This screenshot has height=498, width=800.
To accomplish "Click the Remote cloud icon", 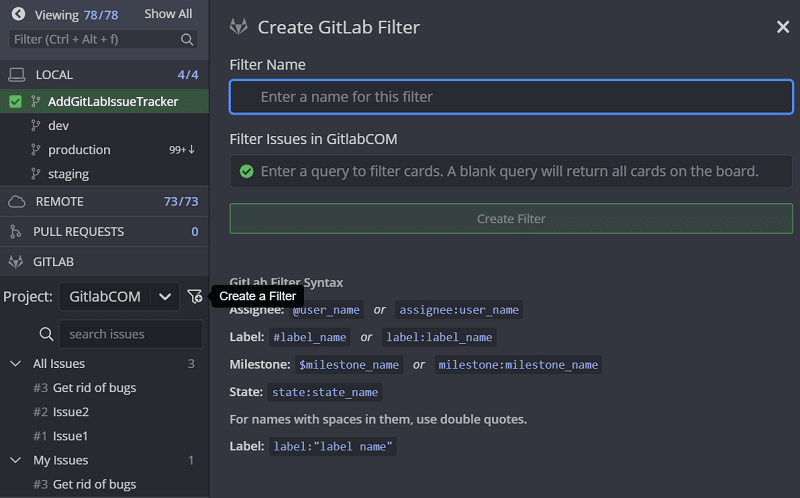I will click(16, 202).
